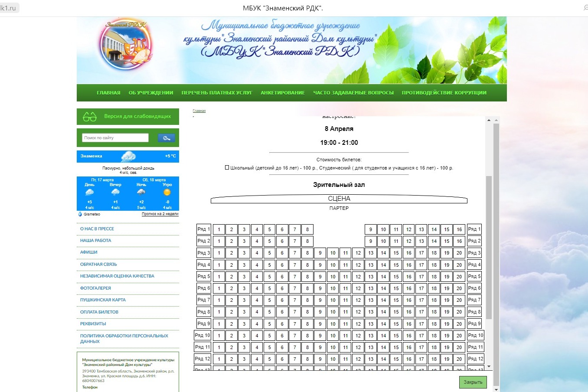Open ОБРАТНАЯ СВЯЗЬ sidebar link

coord(98,265)
